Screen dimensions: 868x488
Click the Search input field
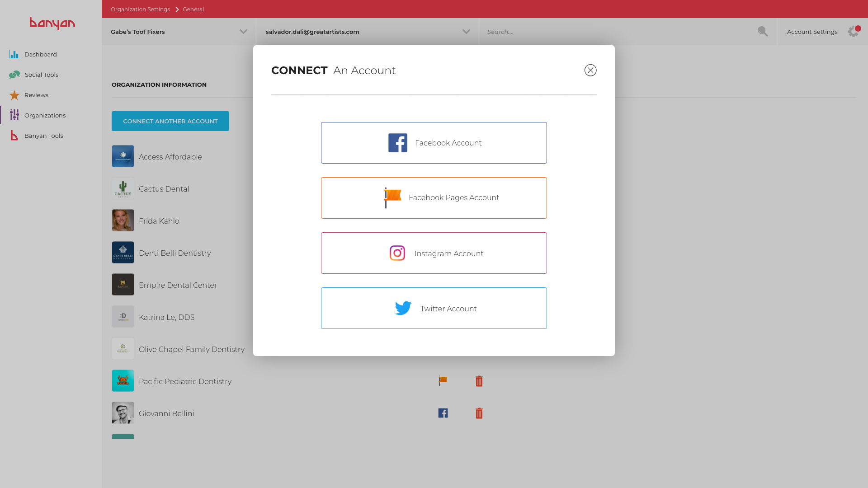coord(615,32)
